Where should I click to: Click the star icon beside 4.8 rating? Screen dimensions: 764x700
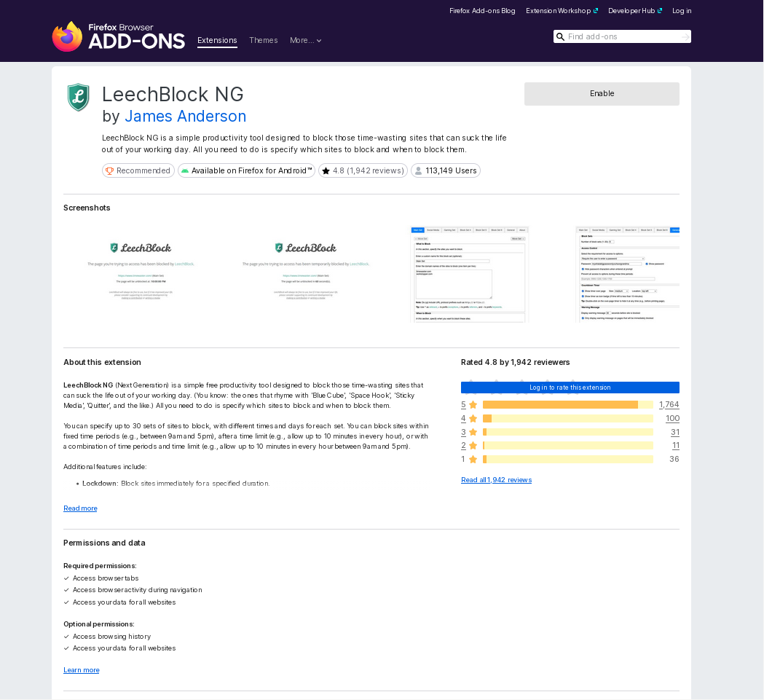[x=326, y=171]
